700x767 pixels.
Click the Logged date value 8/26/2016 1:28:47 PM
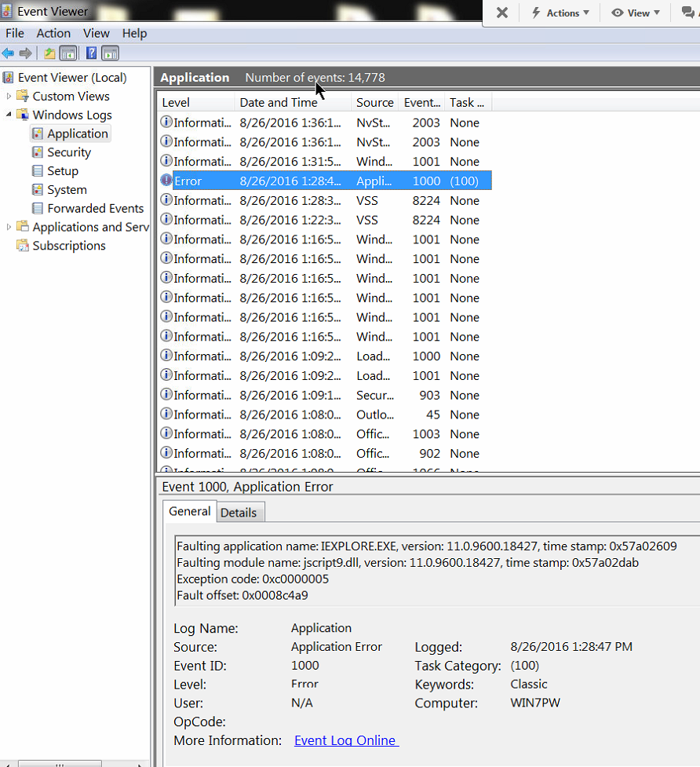point(571,647)
